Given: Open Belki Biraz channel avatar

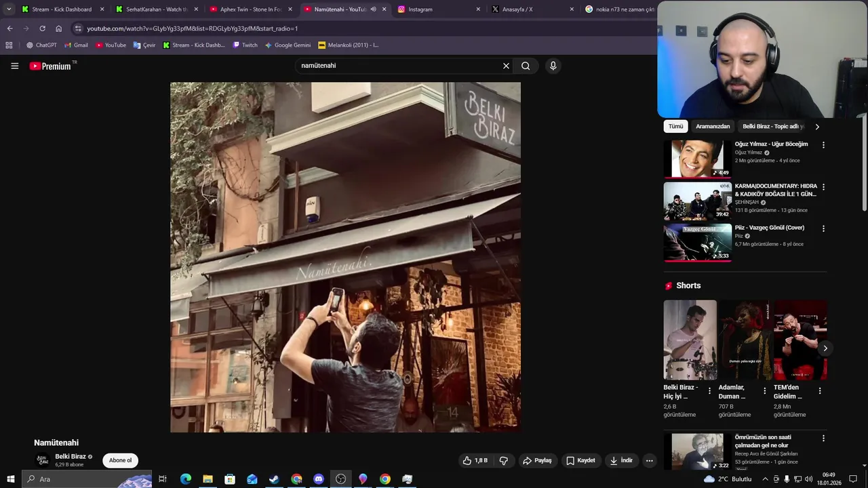Looking at the screenshot, I should (x=43, y=460).
